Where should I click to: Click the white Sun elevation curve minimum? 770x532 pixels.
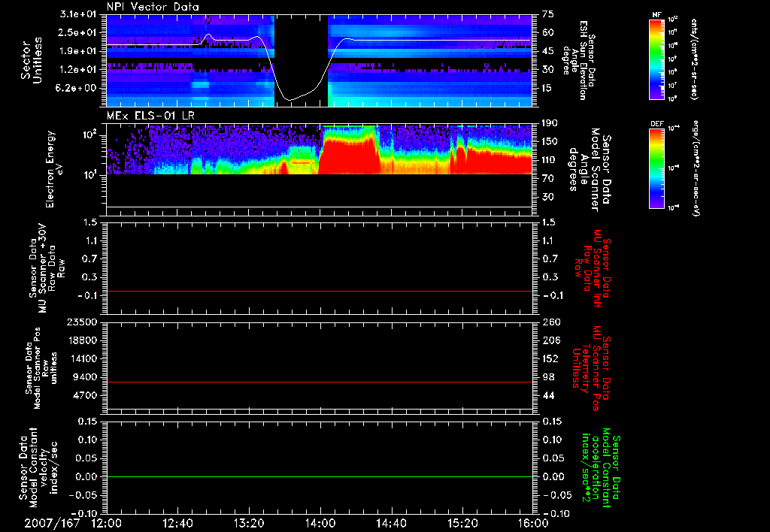(x=290, y=100)
